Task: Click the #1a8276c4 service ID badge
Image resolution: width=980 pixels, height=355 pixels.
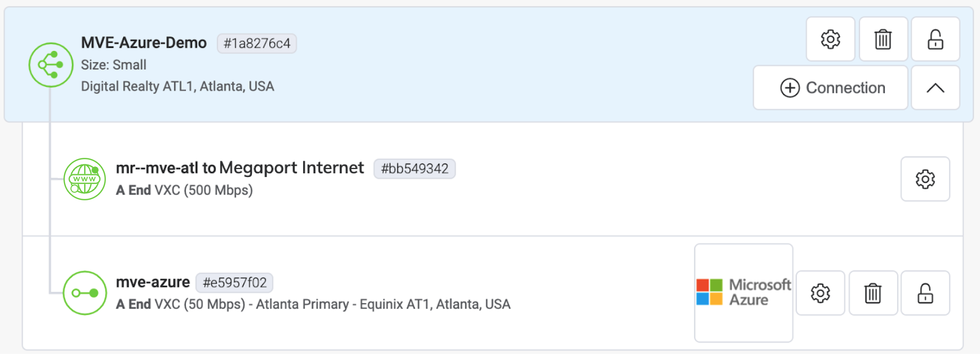Action: tap(257, 43)
